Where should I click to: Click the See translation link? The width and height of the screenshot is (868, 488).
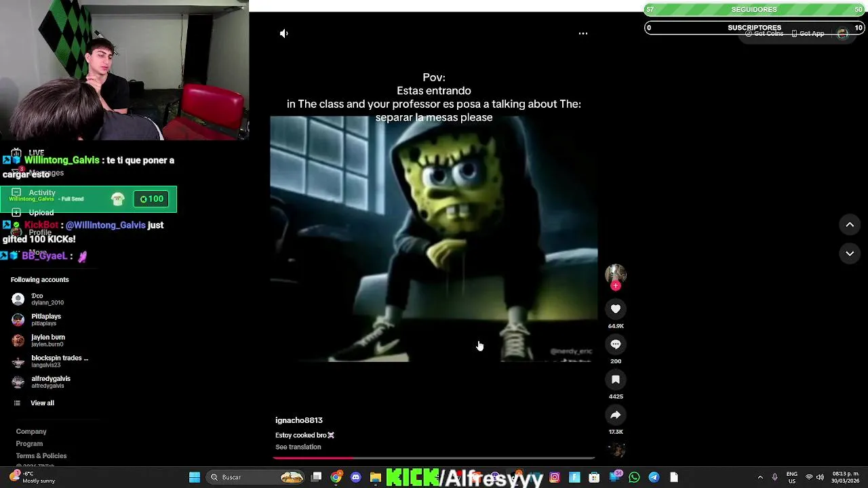298,447
